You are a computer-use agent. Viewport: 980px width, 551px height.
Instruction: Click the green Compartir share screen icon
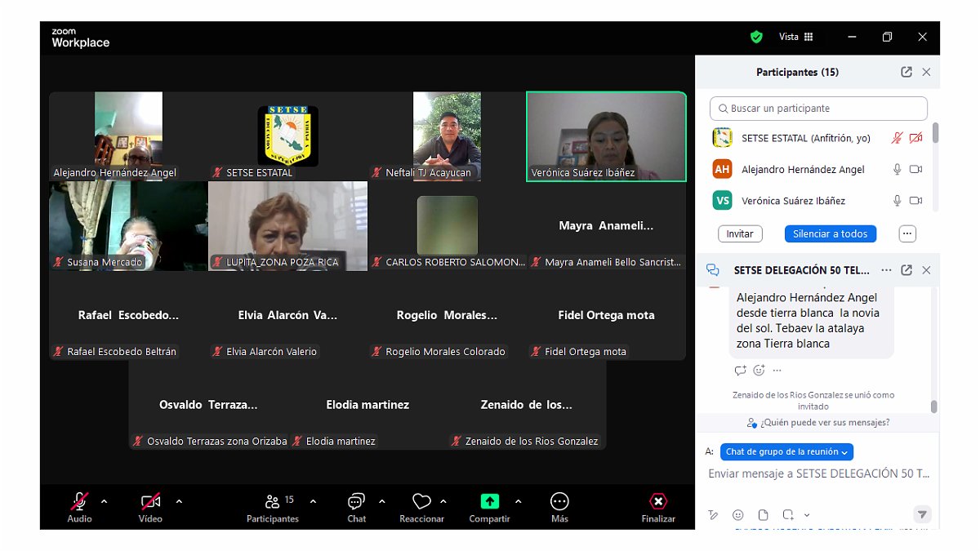click(489, 502)
